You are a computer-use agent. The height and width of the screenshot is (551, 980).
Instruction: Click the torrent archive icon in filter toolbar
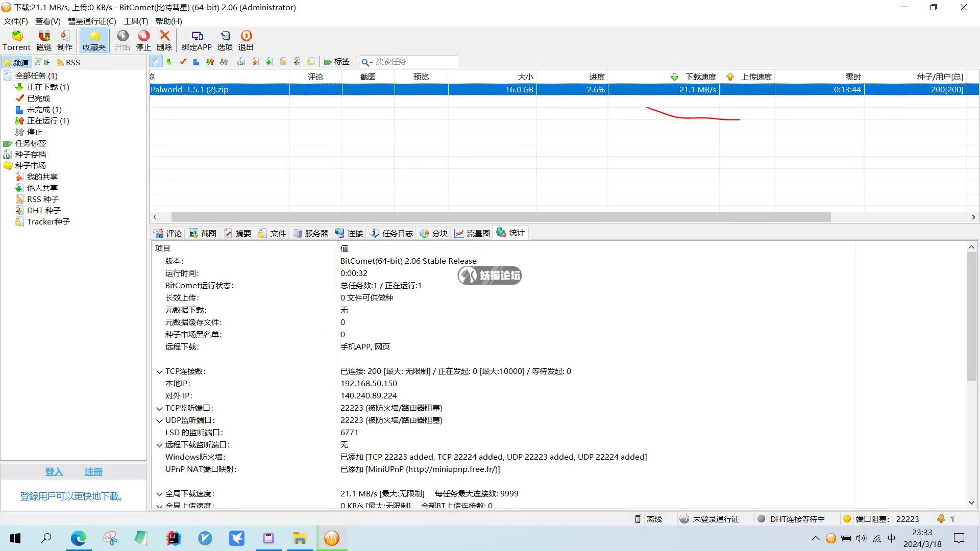click(241, 62)
